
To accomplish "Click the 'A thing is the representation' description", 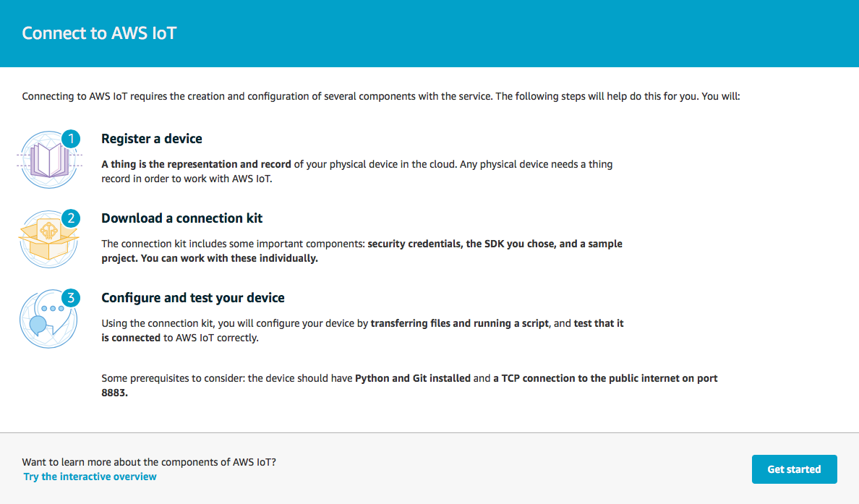I will coord(356,171).
